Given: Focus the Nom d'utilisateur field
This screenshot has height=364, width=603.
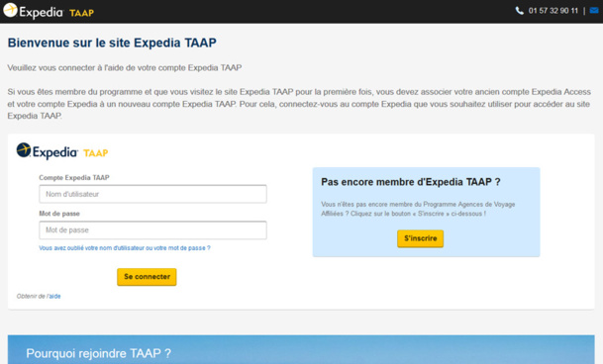Looking at the screenshot, I should (152, 194).
